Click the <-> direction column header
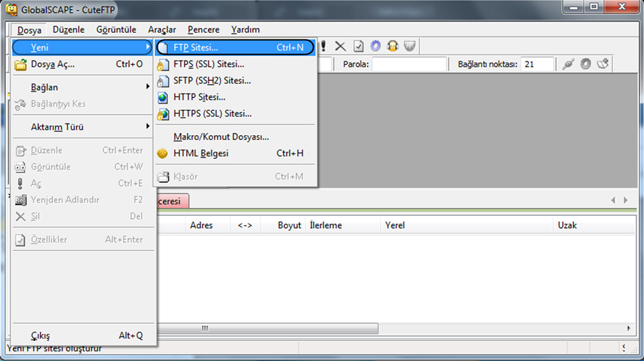This screenshot has width=644, height=361. (245, 225)
